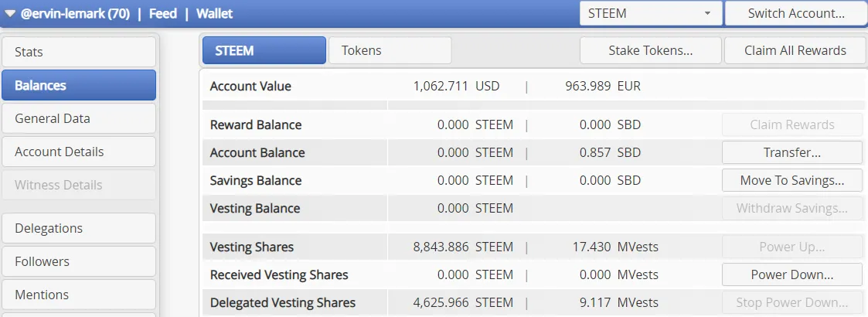Select the Vesting Balance row label
The height and width of the screenshot is (317, 868).
tap(255, 209)
